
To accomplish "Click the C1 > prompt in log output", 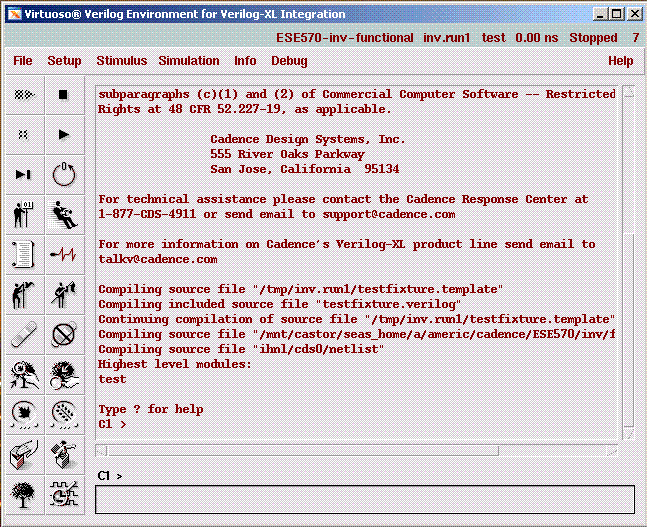I will click(112, 424).
